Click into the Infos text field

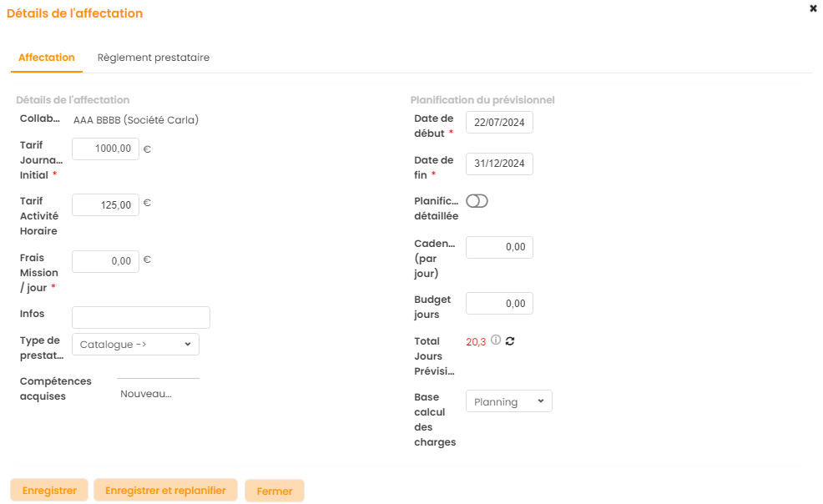point(141,317)
